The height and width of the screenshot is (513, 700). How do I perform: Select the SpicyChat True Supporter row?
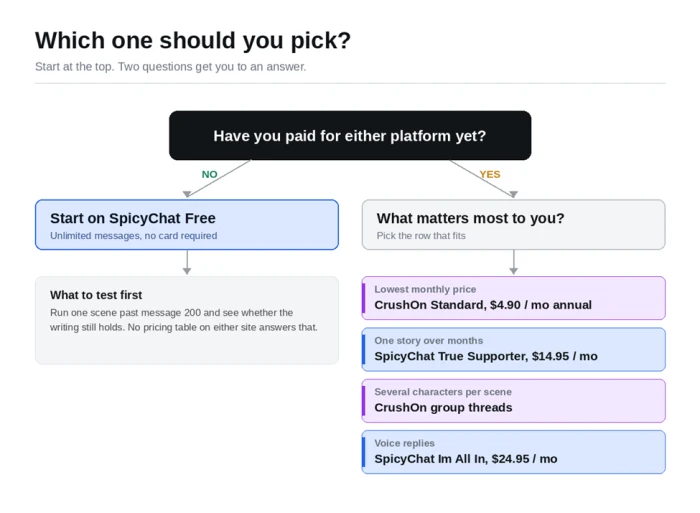513,349
